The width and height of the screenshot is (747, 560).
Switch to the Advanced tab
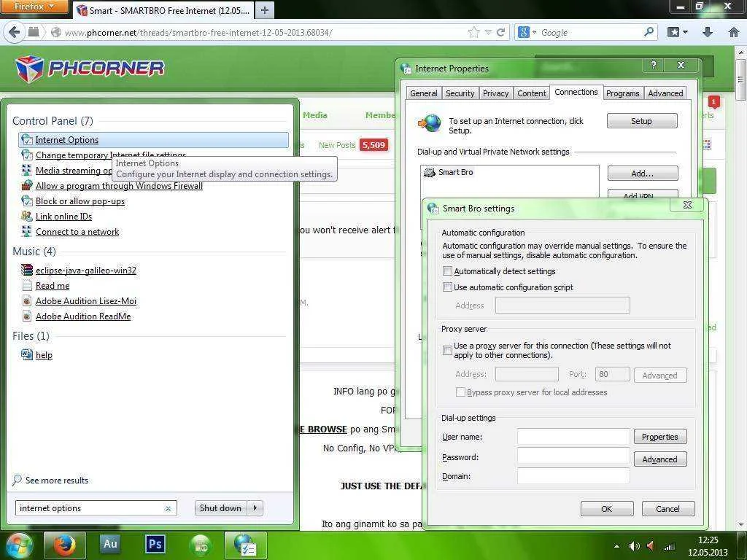coord(665,93)
